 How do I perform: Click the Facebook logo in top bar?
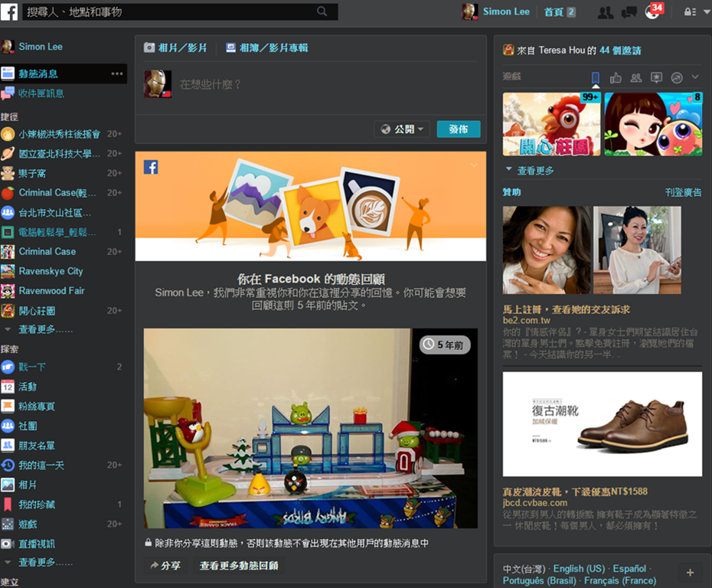pyautogui.click(x=9, y=11)
